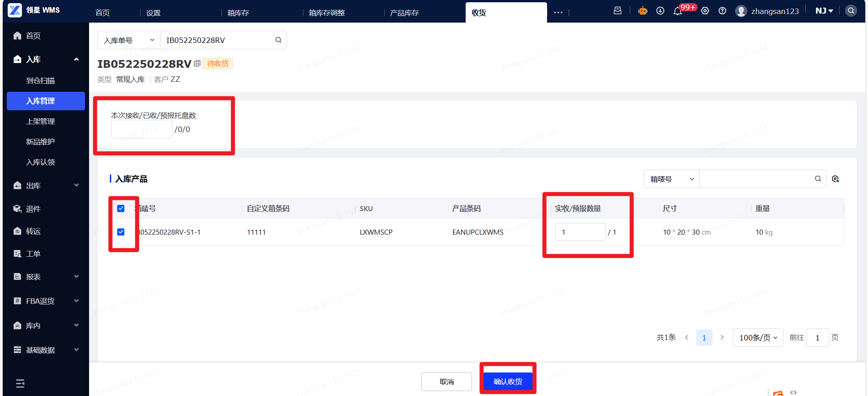868x396 pixels.
Task: Toggle the select-all checkbox in table header
Action: click(121, 208)
